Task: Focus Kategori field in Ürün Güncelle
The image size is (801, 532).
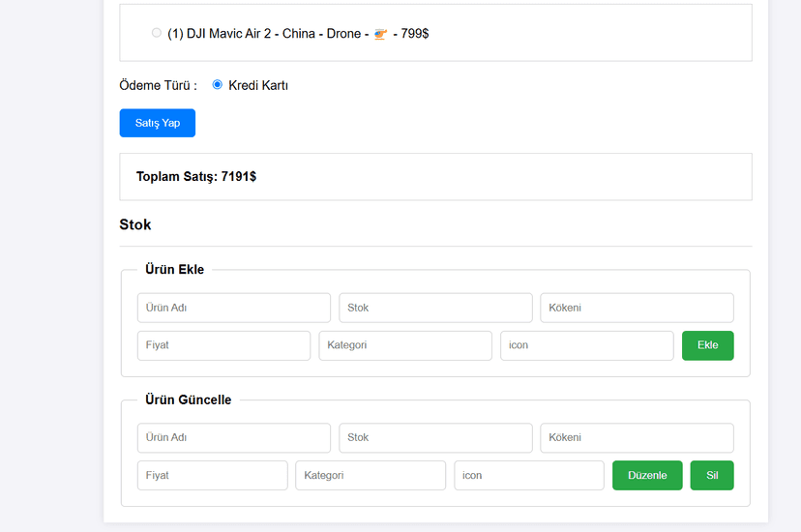Action: tap(371, 475)
